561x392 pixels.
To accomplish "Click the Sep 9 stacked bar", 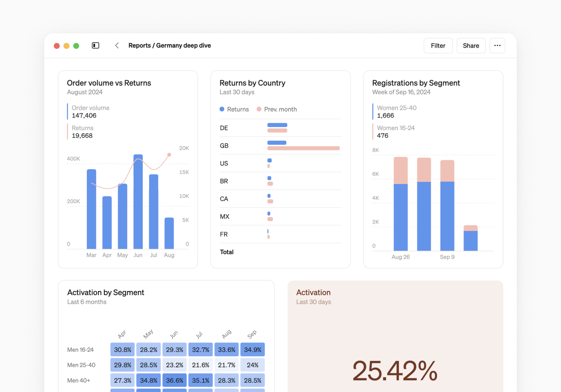I will click(447, 205).
